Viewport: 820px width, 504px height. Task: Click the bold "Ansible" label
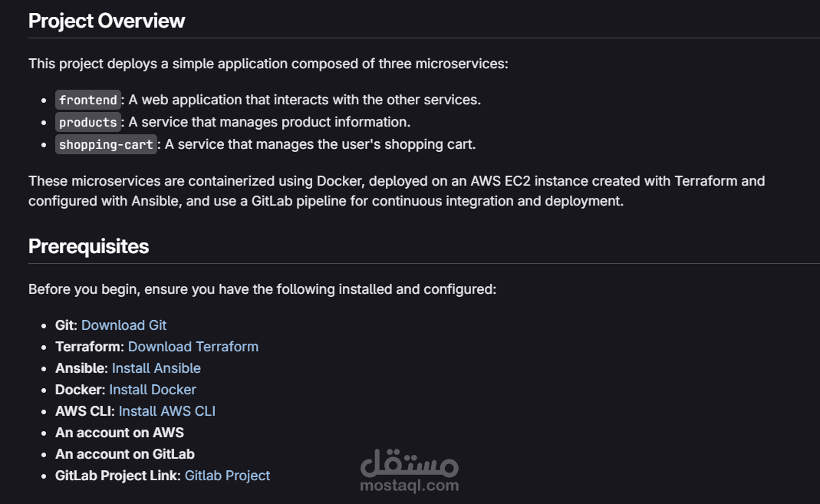click(x=81, y=368)
